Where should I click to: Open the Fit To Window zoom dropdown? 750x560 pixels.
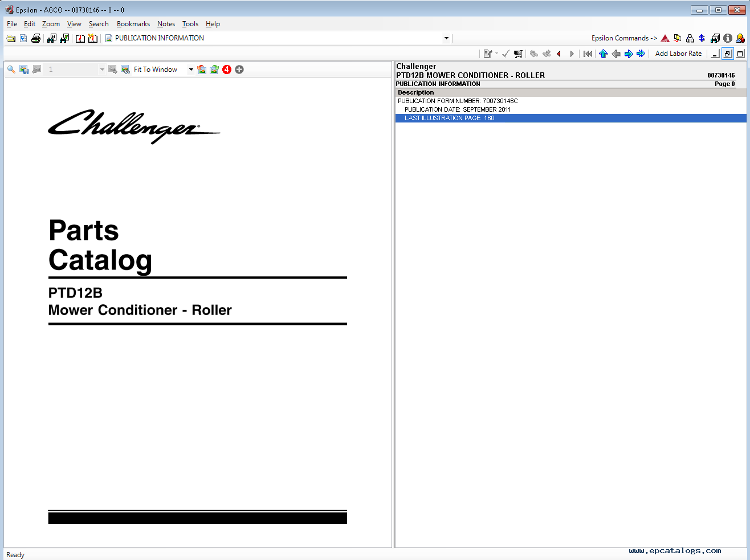tap(191, 70)
